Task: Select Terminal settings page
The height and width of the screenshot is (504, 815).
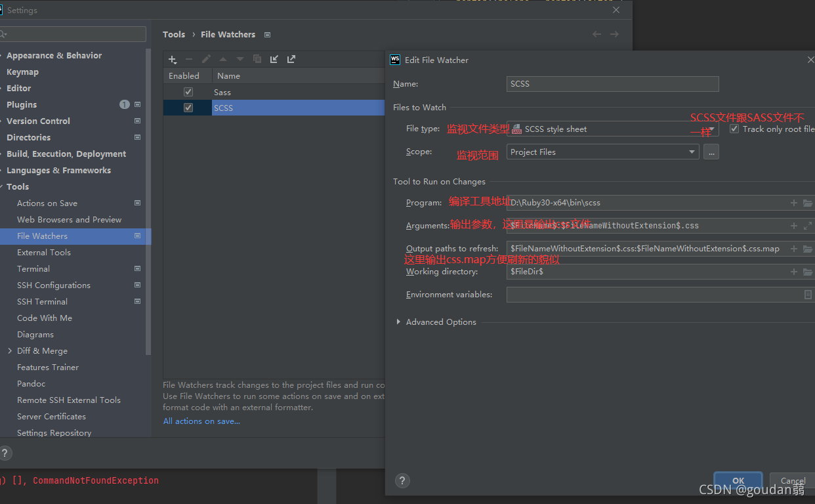Action: 33,268
